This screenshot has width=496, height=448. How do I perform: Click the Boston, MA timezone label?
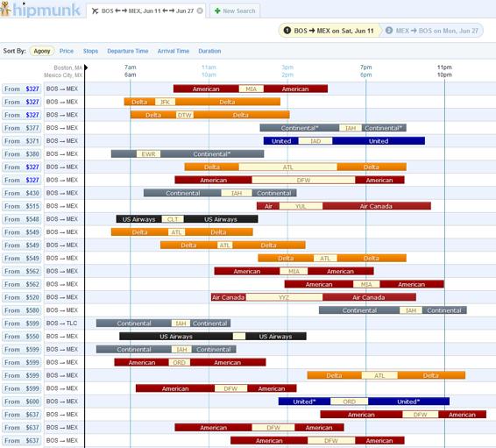(x=67, y=68)
